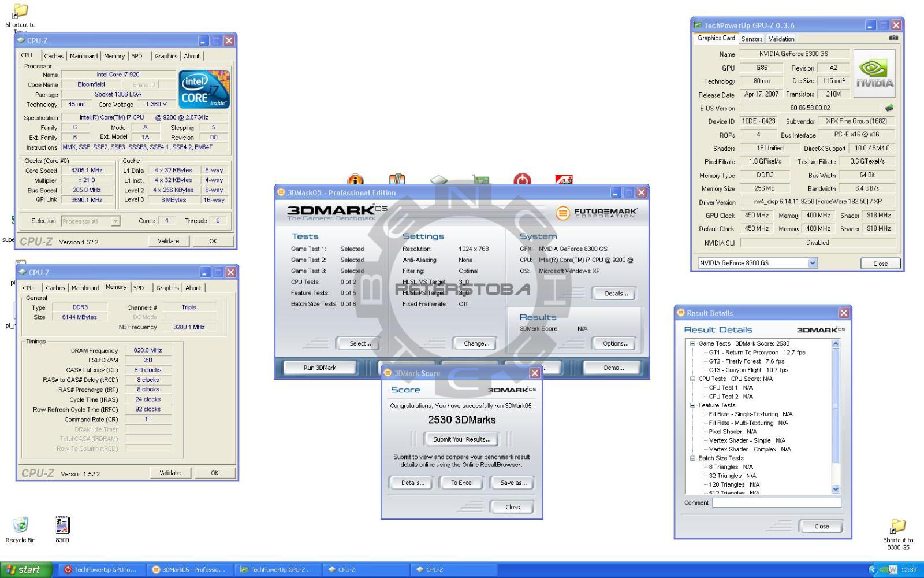Click Close button in GPU-Z window

click(880, 264)
